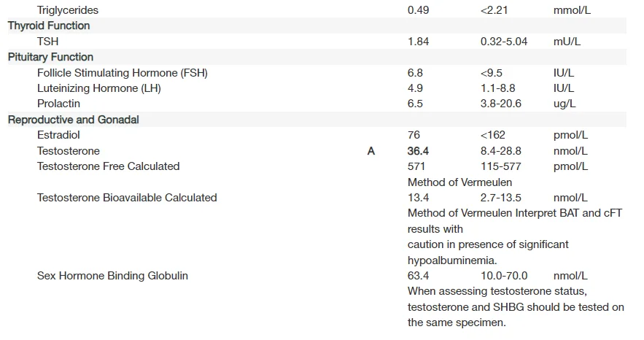Click the abnormal flag A beside Testosterone
Screen dimensions: 644x340
click(371, 151)
